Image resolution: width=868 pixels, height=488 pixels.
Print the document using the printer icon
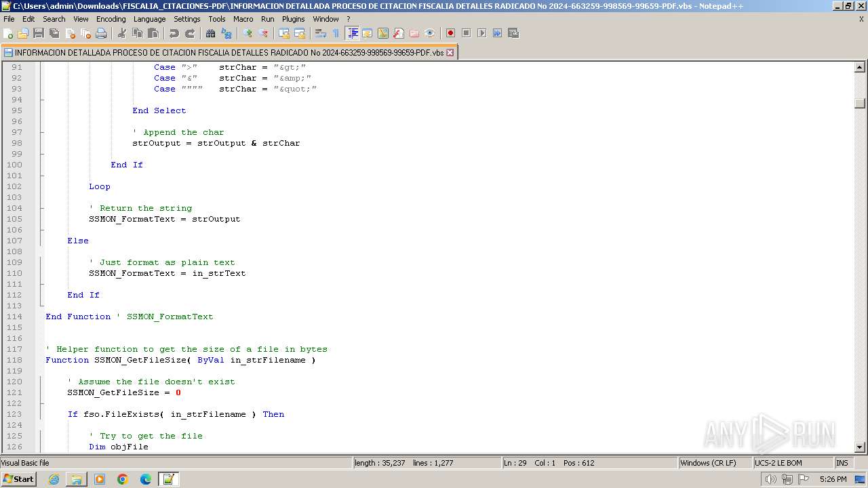101,33
